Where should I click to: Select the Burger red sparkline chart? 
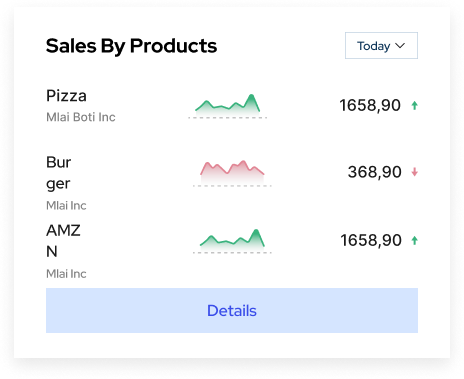pos(232,173)
